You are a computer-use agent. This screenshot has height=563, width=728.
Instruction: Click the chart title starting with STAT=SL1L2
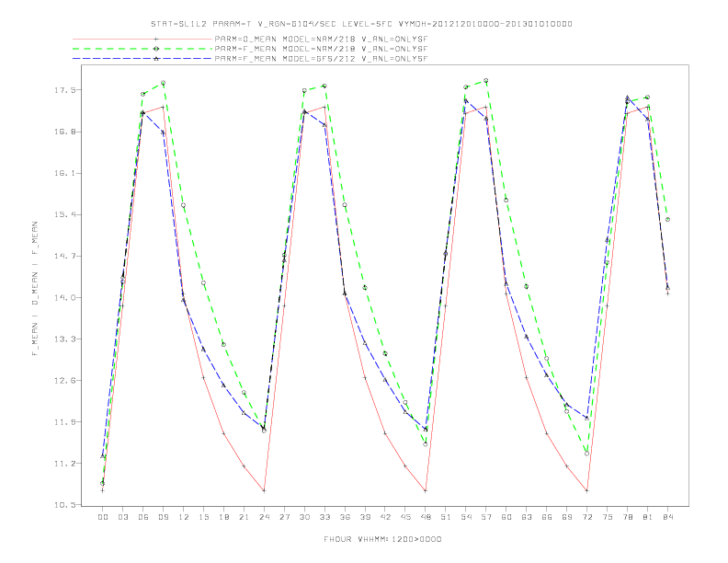pos(361,24)
